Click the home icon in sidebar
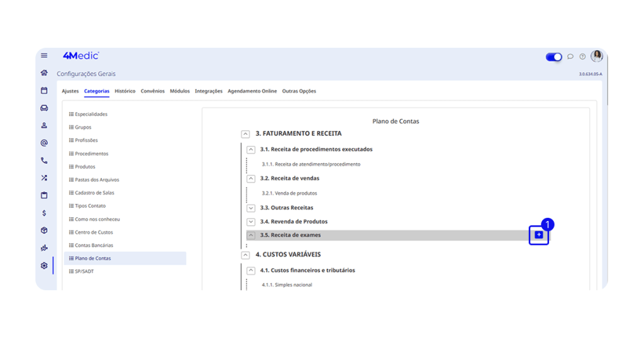The width and height of the screenshot is (644, 338). click(44, 73)
